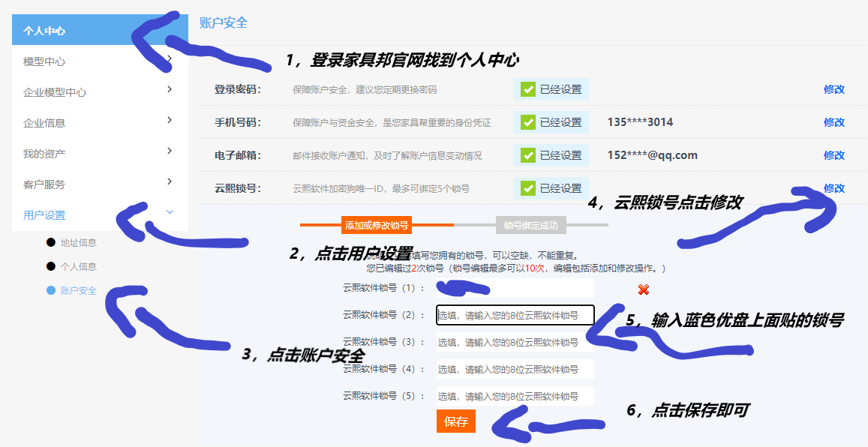Click description 保障账户安全，建议您定期更换密码
868x447 pixels.
(x=365, y=89)
